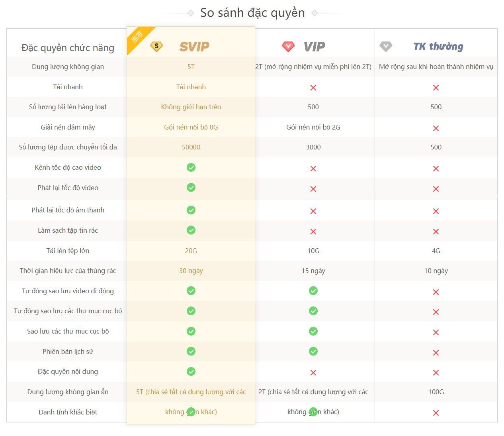Click VIP red cross for Tải nhanh
The height and width of the screenshot is (436, 504).
pyautogui.click(x=313, y=88)
